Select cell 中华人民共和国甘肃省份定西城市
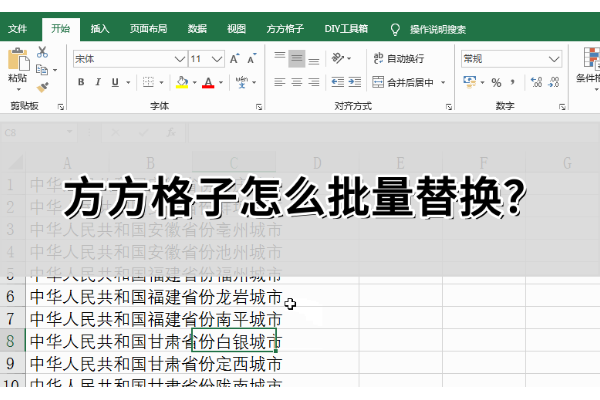Screen dimensions: 600x400 pos(156,363)
